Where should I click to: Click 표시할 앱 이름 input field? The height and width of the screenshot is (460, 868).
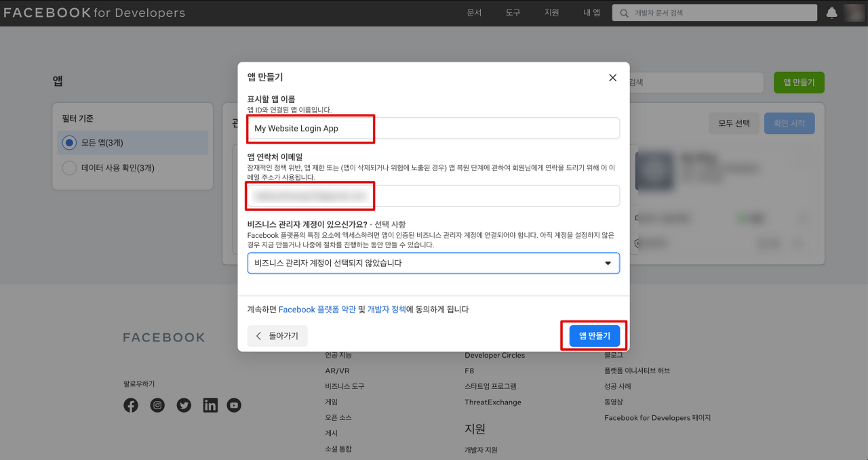coord(433,128)
